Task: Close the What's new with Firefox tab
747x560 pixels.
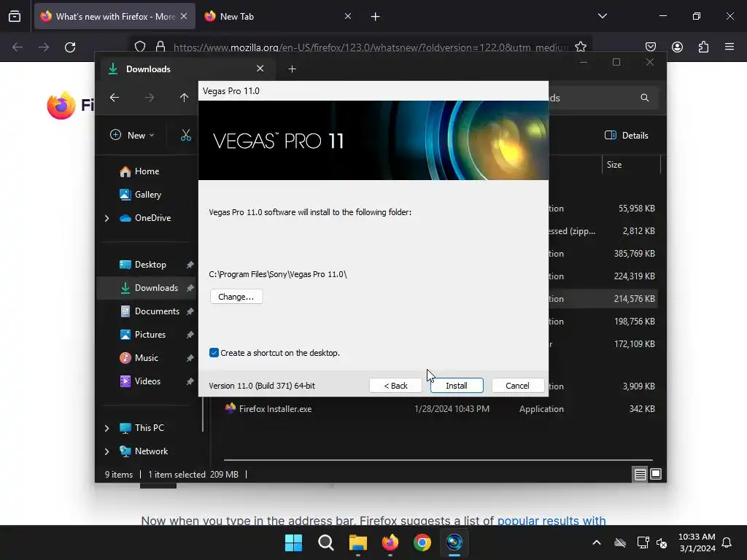Action: point(184,16)
